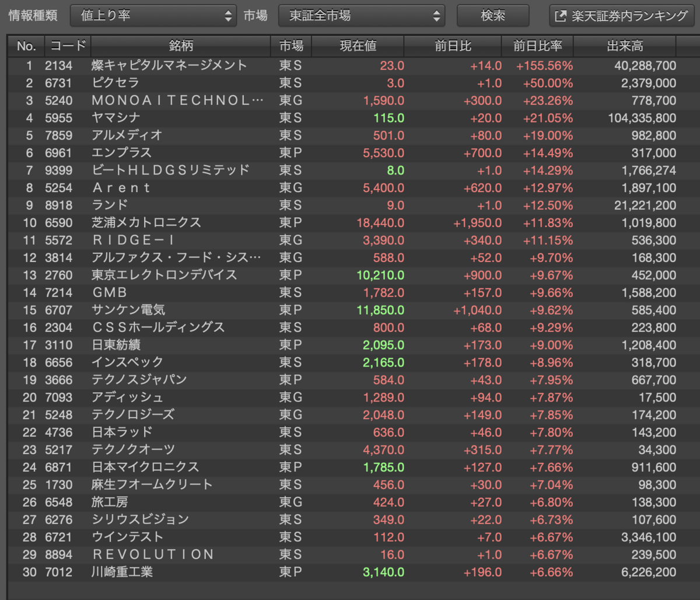700x600 pixels.
Task: Open the 値上り率 information type dropdown
Action: coord(153,16)
